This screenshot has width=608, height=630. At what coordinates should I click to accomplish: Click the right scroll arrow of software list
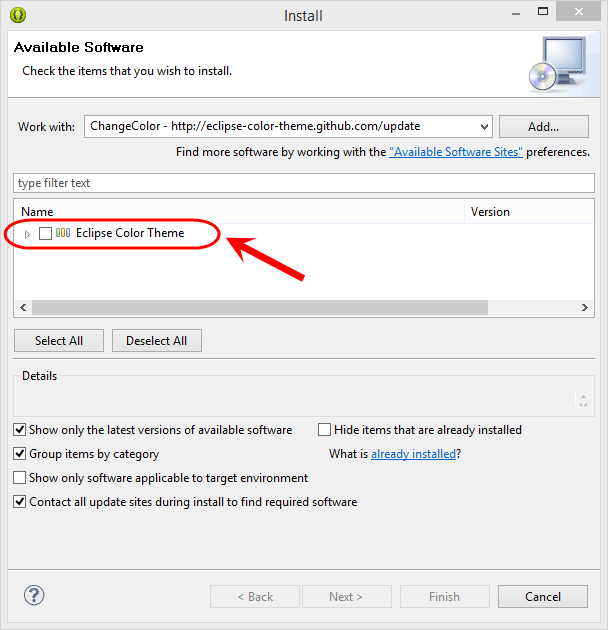click(585, 308)
